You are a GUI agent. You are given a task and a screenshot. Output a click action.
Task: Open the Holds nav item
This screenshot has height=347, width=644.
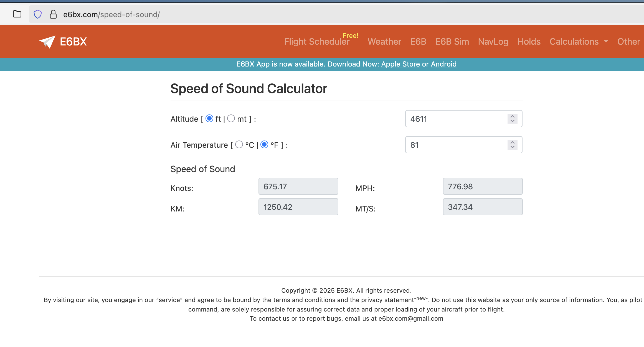529,42
